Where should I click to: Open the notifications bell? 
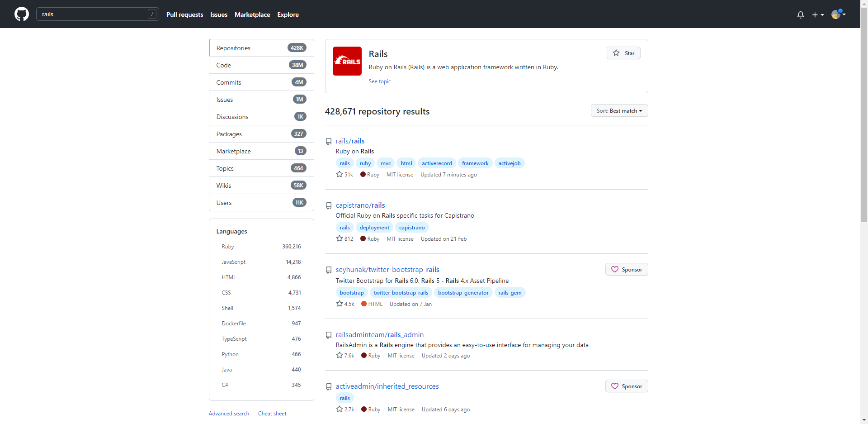(801, 14)
